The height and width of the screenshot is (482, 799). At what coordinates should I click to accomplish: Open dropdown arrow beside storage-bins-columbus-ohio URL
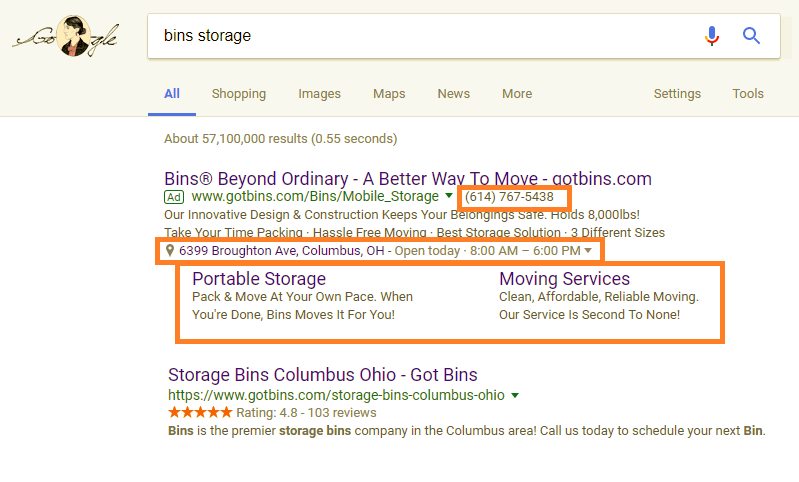tap(515, 395)
